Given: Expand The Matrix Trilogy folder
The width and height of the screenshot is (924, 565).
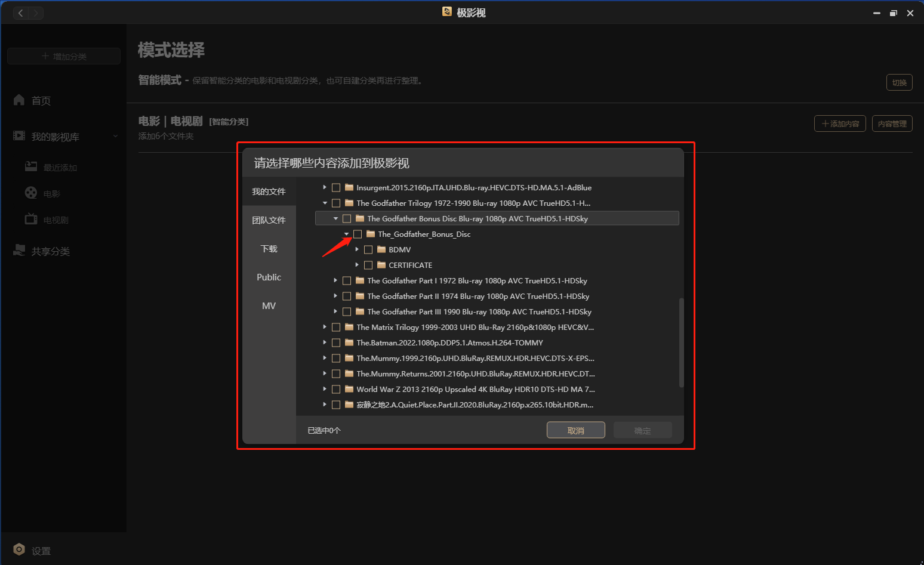Looking at the screenshot, I should click(x=325, y=327).
